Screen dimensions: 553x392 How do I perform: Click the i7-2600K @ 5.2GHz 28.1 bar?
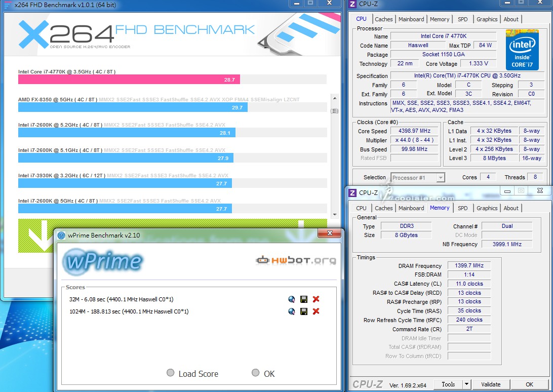(127, 133)
